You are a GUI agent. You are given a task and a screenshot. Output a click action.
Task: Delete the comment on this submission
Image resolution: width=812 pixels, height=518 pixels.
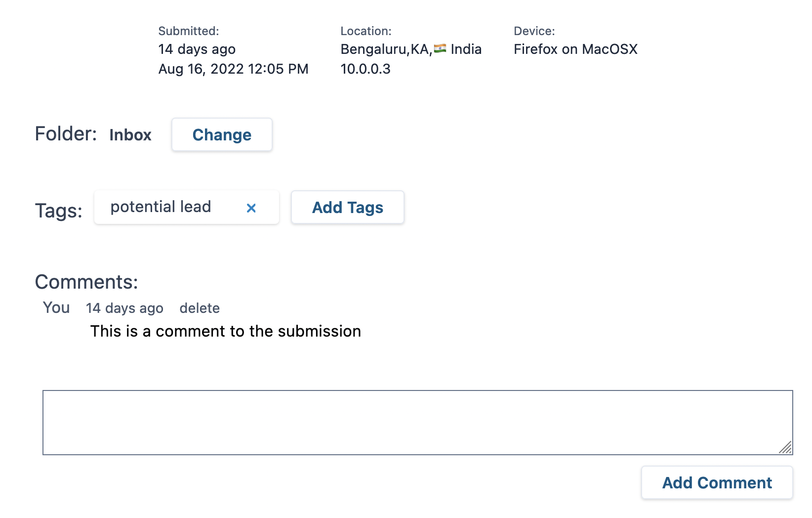tap(200, 308)
